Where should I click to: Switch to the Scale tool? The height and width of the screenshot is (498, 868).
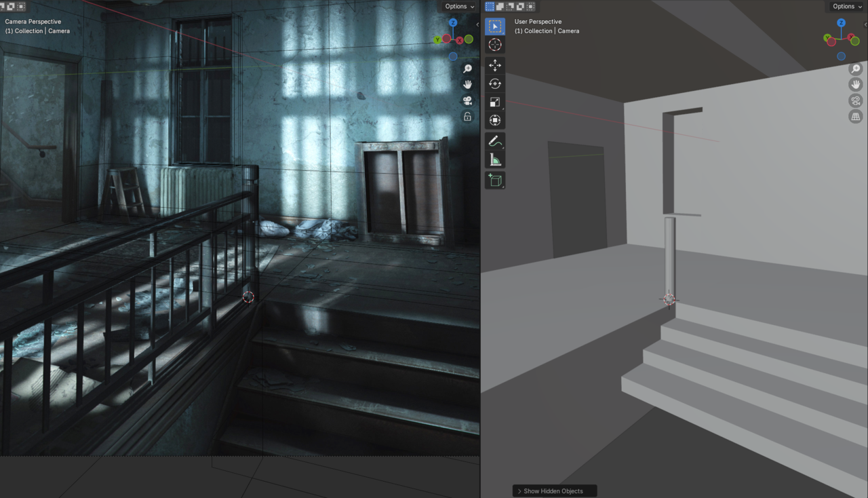[495, 102]
